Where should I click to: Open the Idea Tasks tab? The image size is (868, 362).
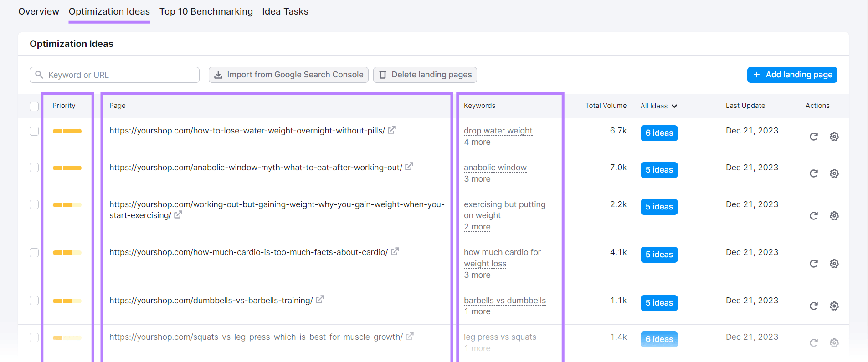tap(285, 11)
